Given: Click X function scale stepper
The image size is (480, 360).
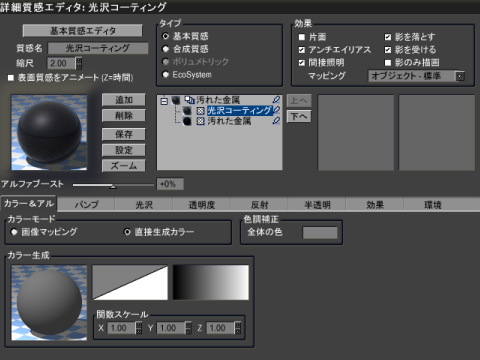Looking at the screenshot, I should tap(139, 328).
